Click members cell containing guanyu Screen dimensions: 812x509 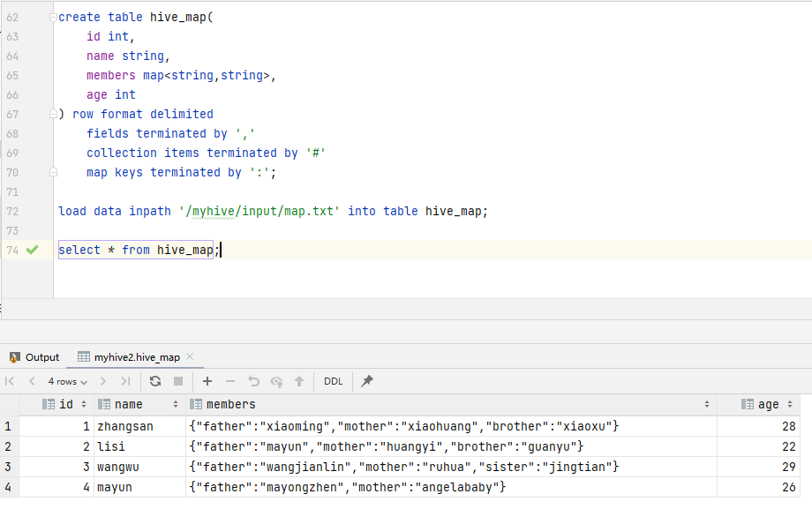[451, 446]
